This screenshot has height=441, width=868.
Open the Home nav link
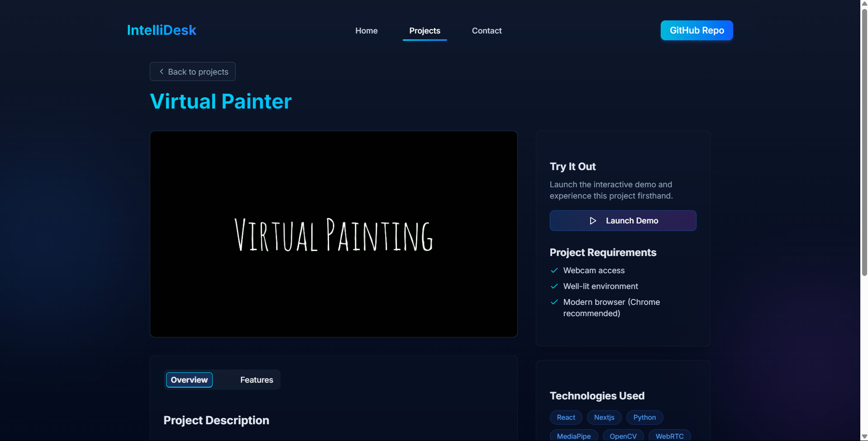(366, 31)
